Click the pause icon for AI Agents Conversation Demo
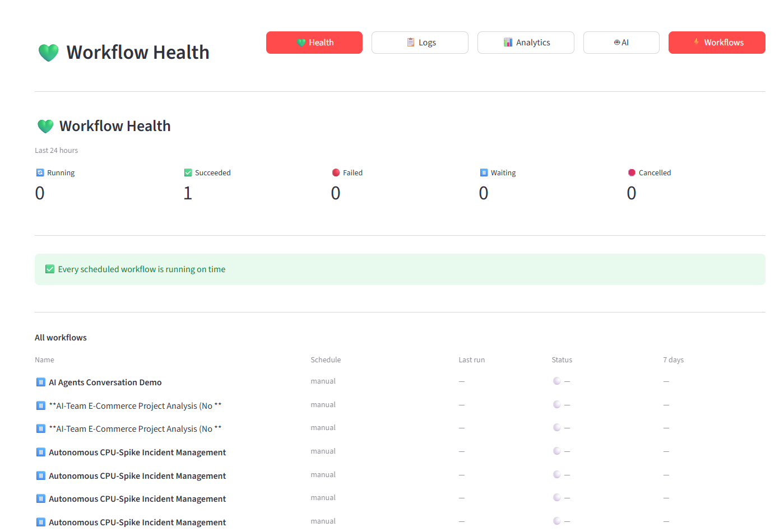784x532 pixels. click(x=40, y=382)
